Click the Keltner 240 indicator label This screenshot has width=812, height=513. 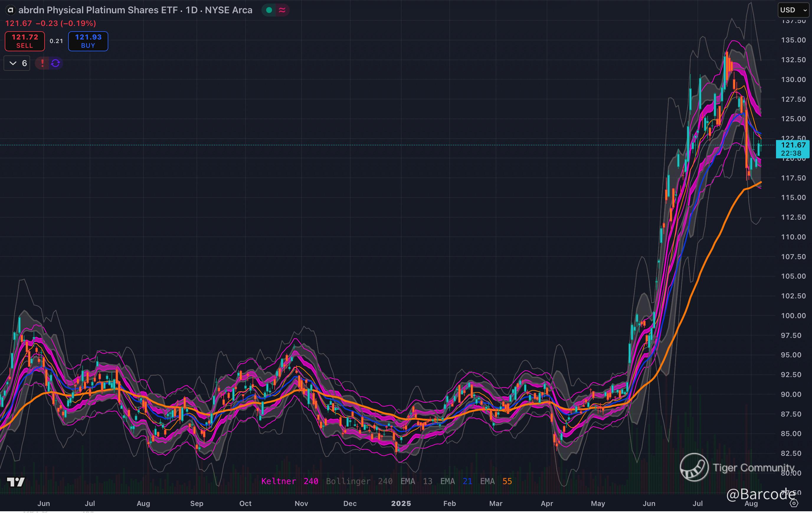[290, 481]
